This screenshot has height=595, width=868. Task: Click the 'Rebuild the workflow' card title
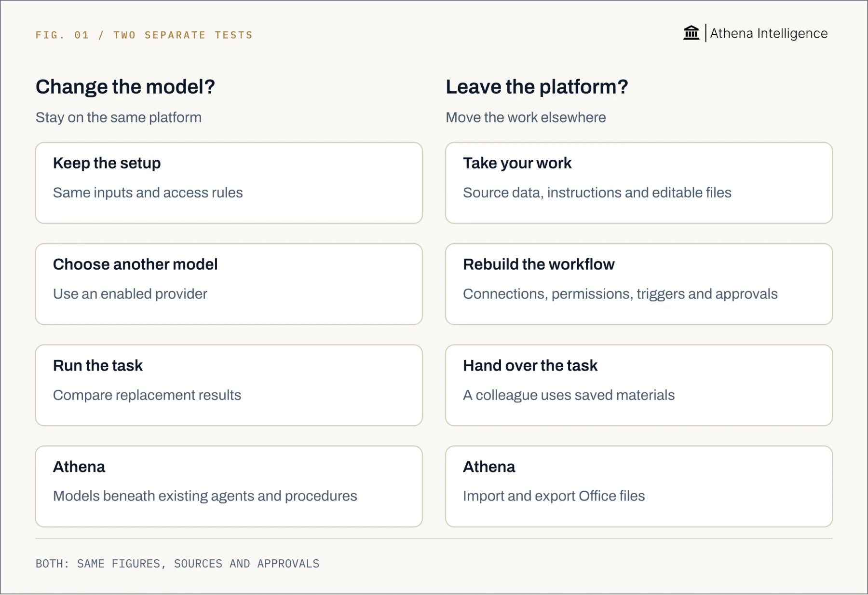(x=539, y=264)
